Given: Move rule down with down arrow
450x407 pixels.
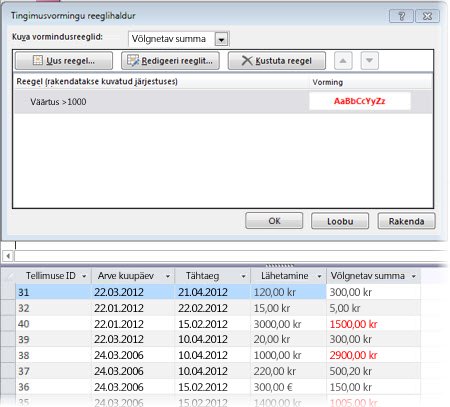Looking at the screenshot, I should point(369,61).
